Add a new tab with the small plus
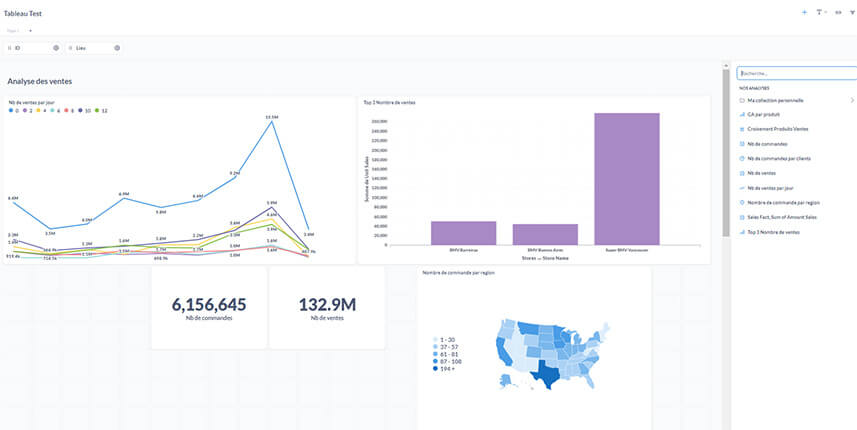857x430 pixels. pyautogui.click(x=30, y=31)
